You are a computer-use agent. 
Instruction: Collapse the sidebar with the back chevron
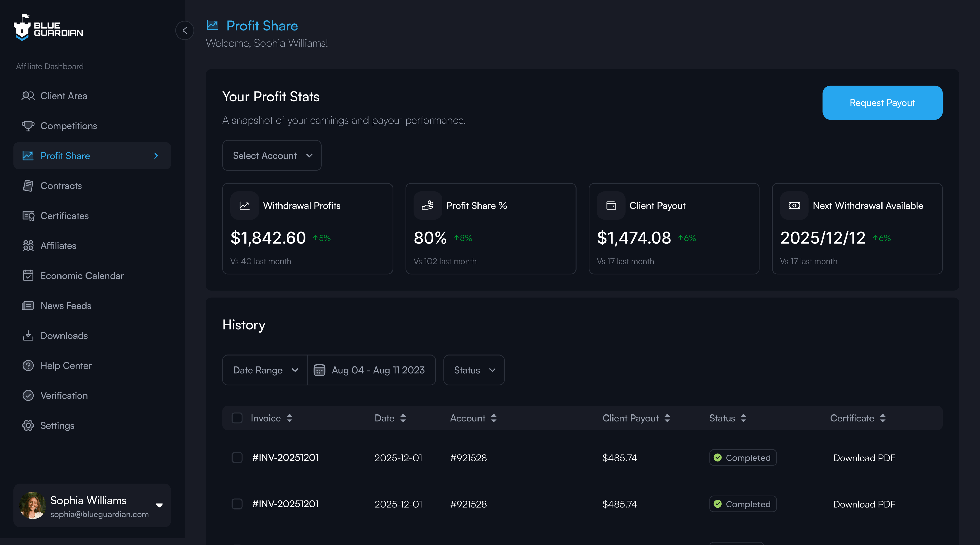point(185,30)
